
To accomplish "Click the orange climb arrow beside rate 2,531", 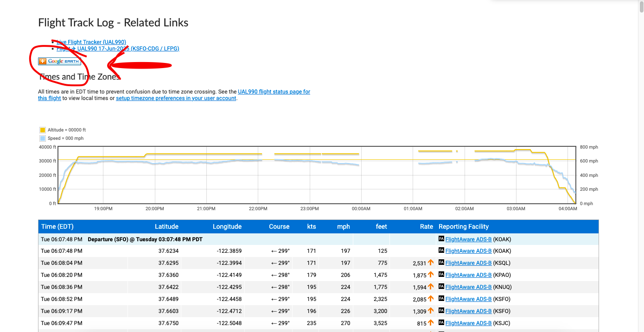I will pos(431,263).
